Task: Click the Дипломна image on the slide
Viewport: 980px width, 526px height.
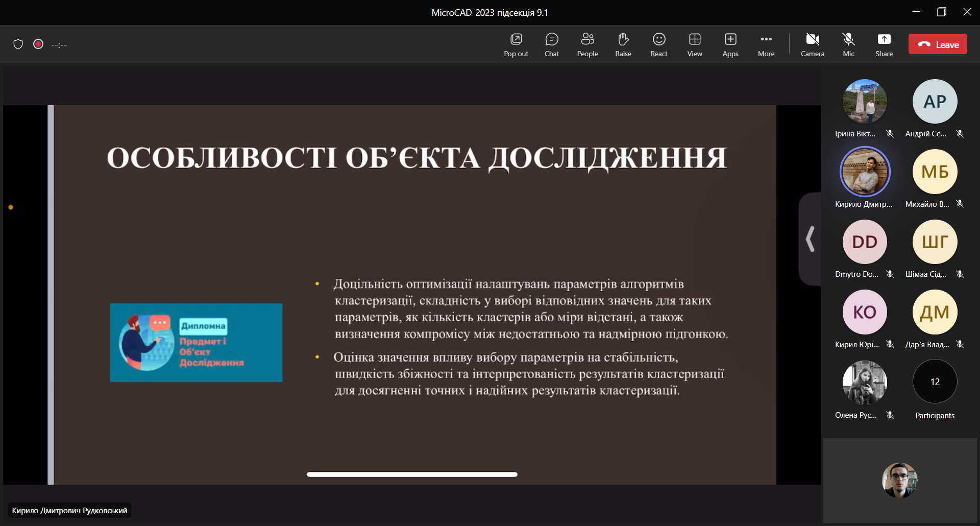Action: [x=197, y=343]
